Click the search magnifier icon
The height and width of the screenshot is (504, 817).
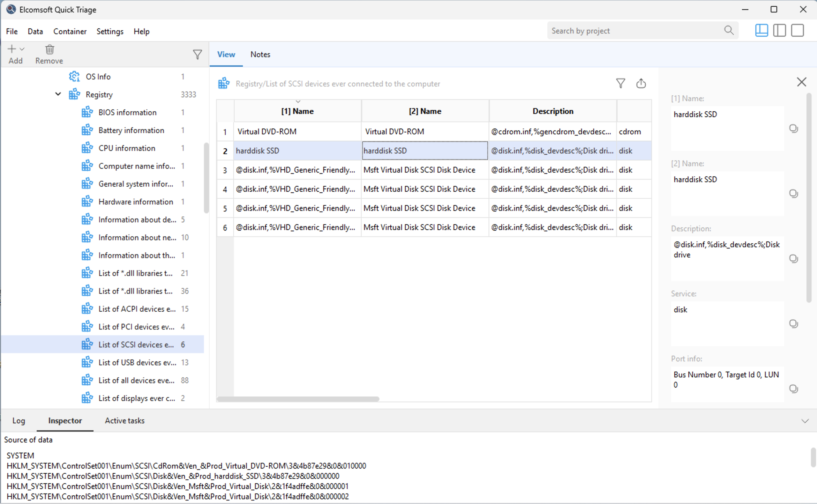[x=729, y=31]
